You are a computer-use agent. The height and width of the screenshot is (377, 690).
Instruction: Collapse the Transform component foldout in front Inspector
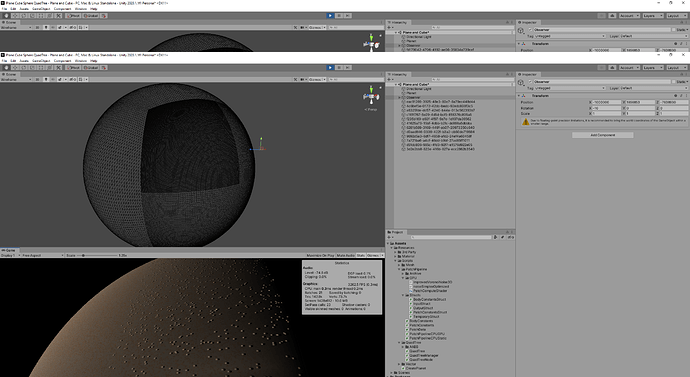point(519,95)
